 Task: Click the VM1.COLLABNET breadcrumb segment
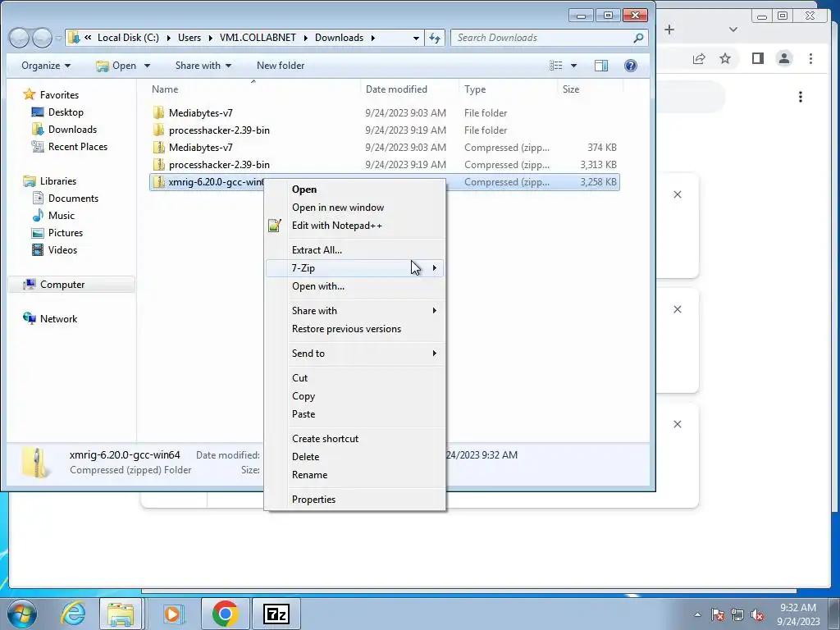(x=258, y=38)
